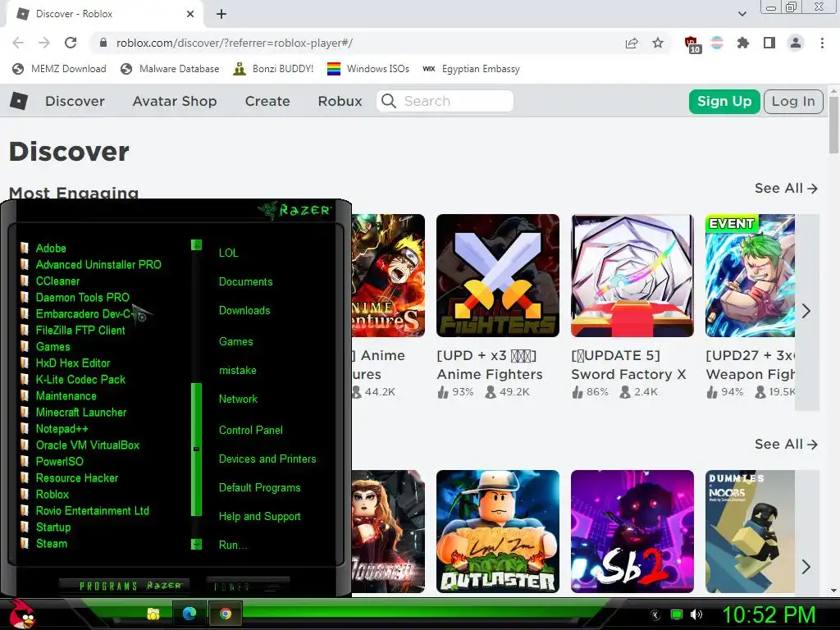The height and width of the screenshot is (630, 840).
Task: Open a new browser tab with plus icon
Action: (221, 14)
